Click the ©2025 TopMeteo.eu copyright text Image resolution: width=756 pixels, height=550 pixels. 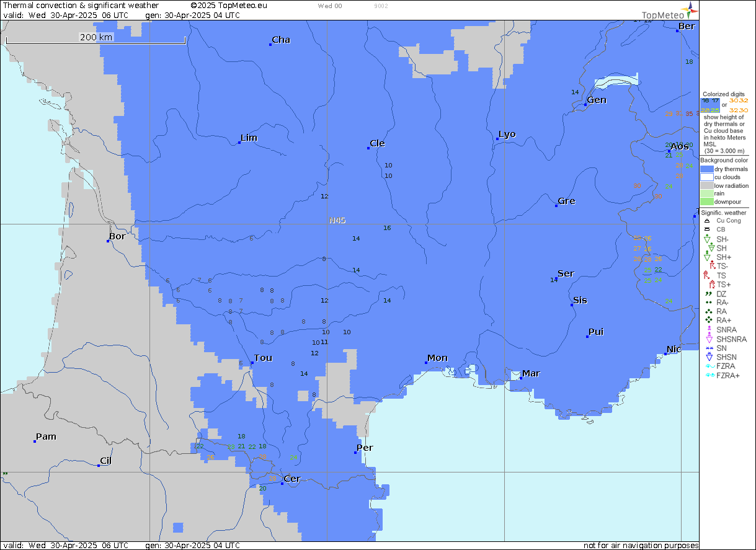click(x=229, y=5)
